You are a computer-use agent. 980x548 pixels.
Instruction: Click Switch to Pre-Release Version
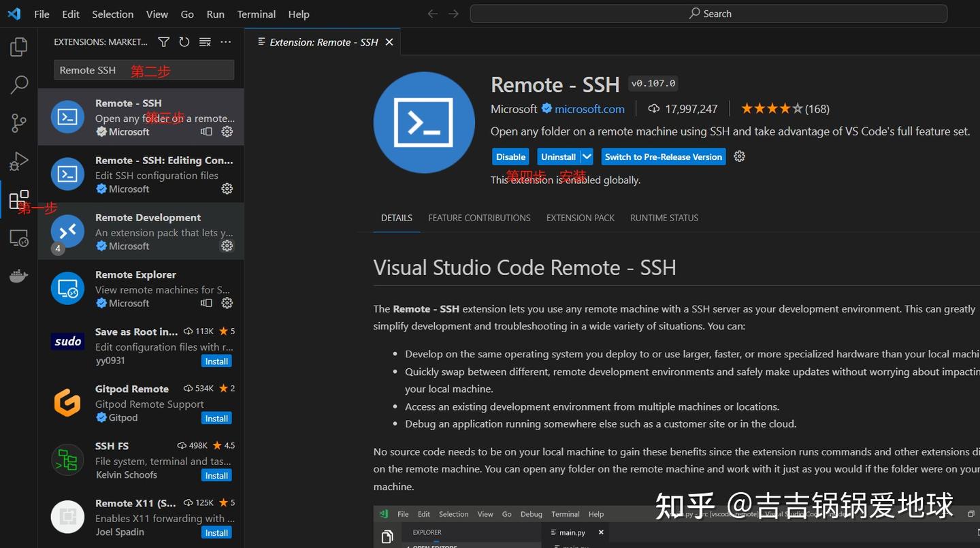pyautogui.click(x=663, y=157)
